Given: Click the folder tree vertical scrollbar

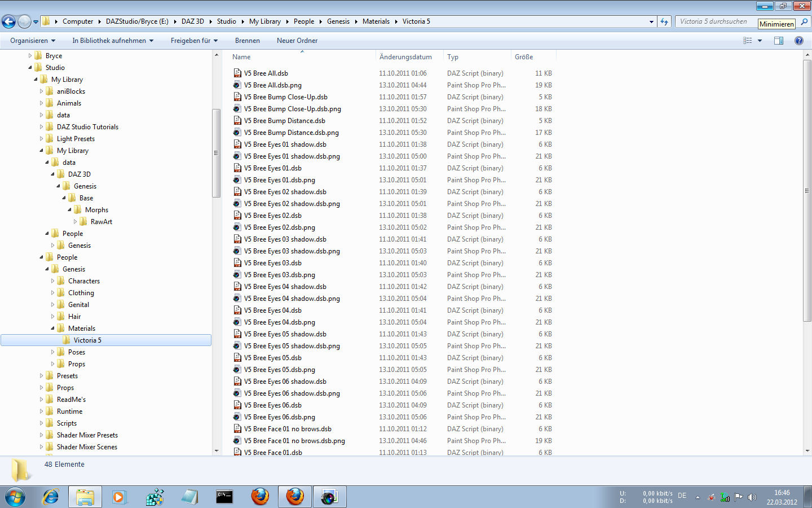Looking at the screenshot, I should pos(216,152).
